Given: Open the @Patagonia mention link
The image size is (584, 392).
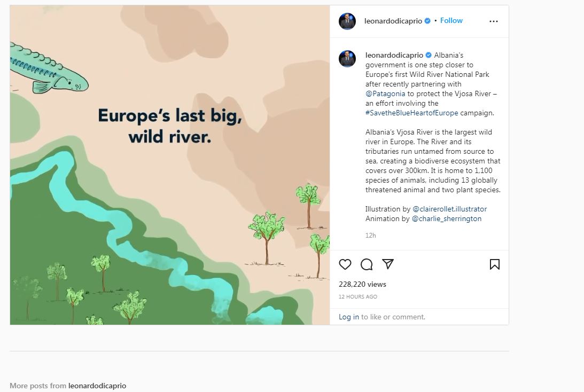Looking at the screenshot, I should 385,93.
